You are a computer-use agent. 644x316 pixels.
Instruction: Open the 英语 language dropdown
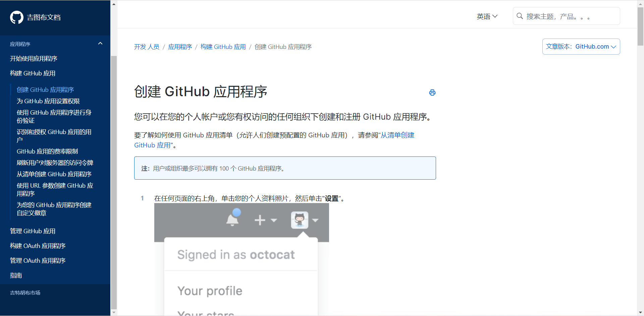(x=487, y=16)
